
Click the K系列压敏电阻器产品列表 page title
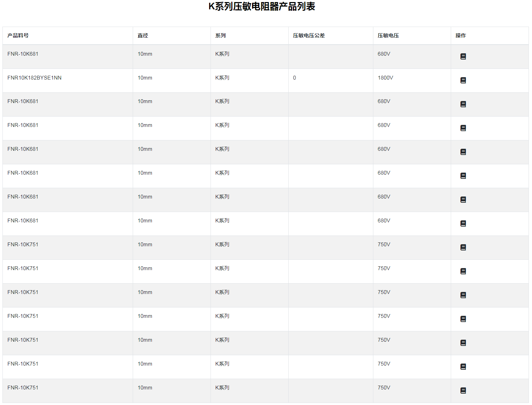[262, 7]
